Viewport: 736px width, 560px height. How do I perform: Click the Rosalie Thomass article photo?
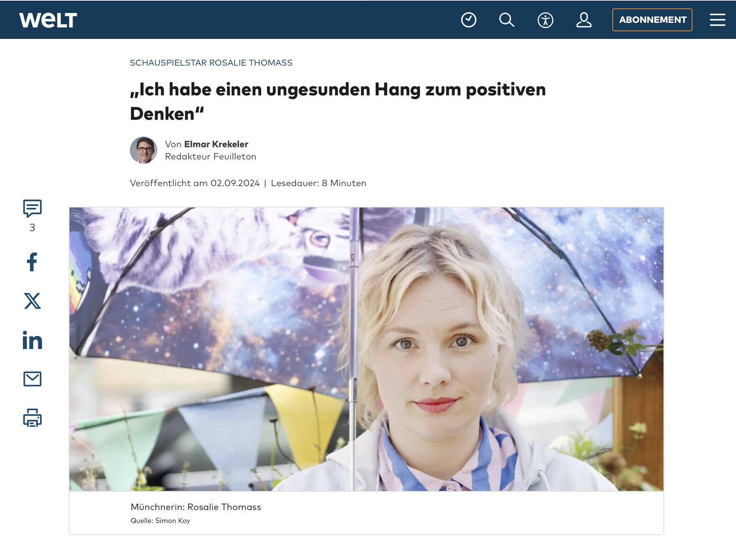366,349
